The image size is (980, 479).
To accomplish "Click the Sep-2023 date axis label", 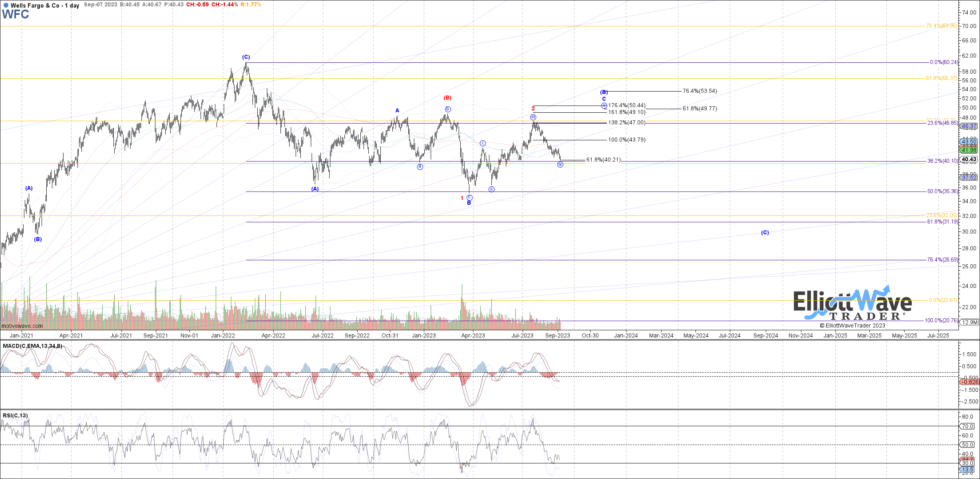I will coord(558,335).
